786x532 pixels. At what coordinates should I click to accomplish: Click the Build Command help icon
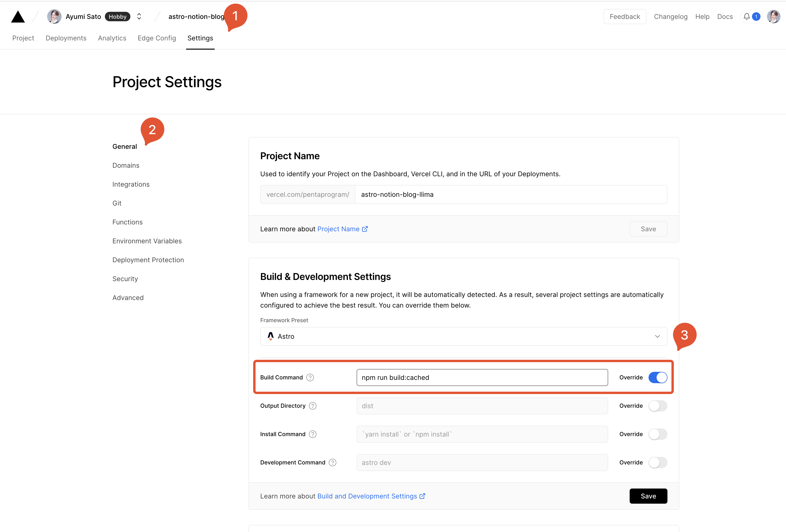(310, 378)
